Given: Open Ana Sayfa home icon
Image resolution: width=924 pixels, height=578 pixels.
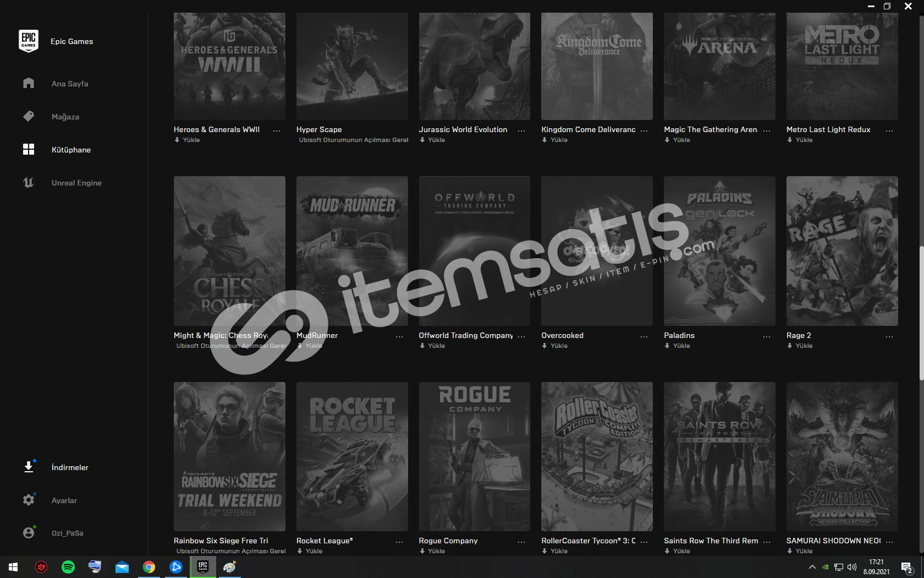Looking at the screenshot, I should (x=29, y=83).
